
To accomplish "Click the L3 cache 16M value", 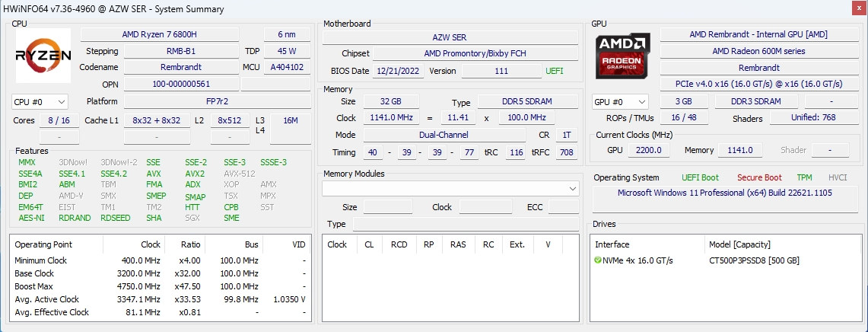I will point(290,120).
